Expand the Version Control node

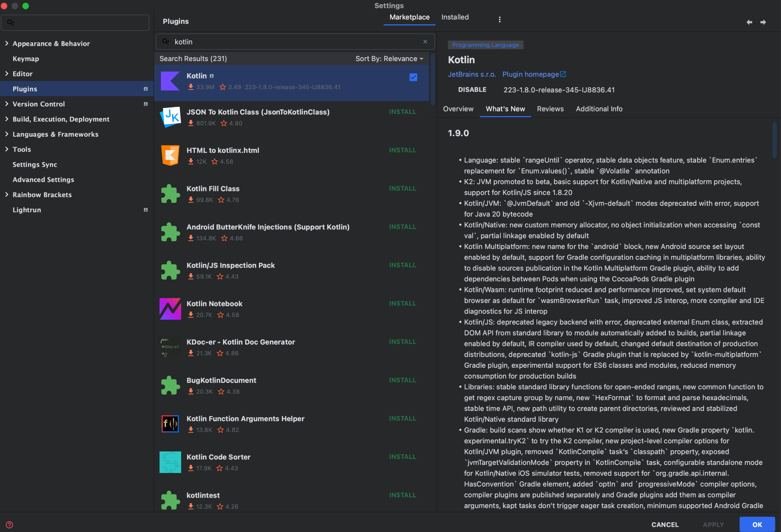click(x=7, y=104)
